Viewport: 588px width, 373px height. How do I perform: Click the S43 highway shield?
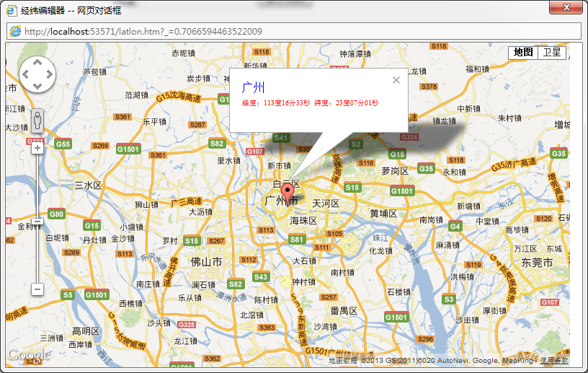pos(261,277)
